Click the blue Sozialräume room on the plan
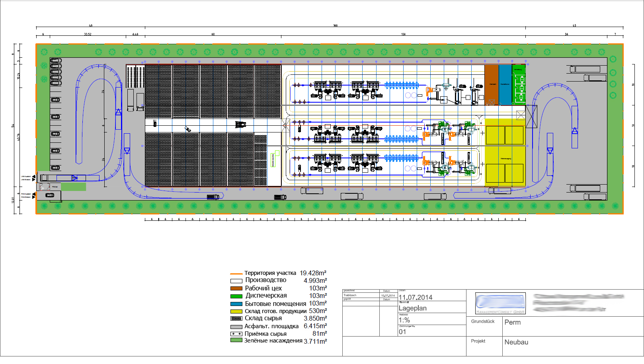The height and width of the screenshot is (364, 644). pos(505,84)
